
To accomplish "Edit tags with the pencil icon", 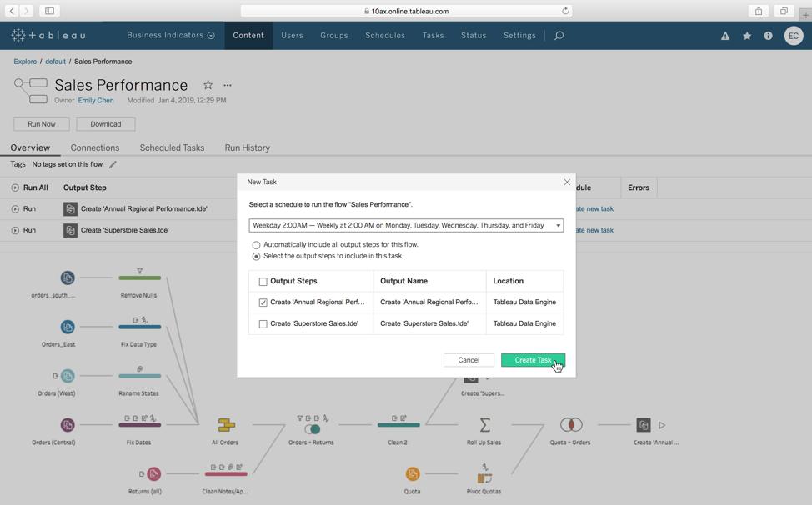I will (113, 164).
